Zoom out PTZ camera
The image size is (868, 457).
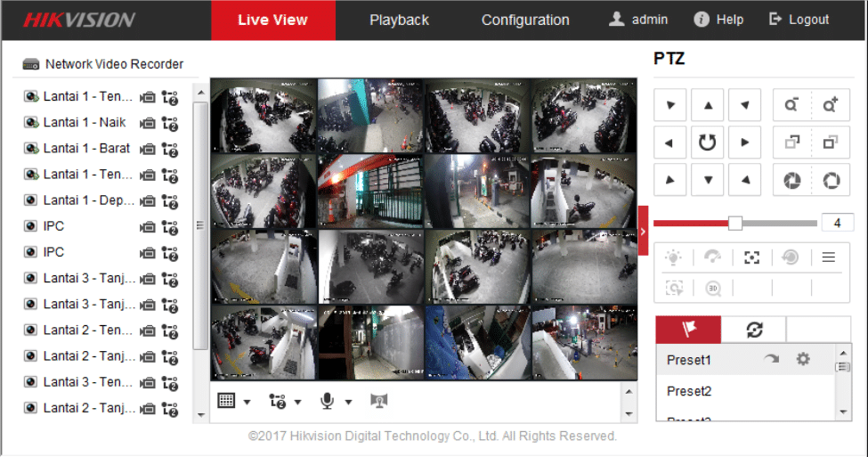[791, 105]
